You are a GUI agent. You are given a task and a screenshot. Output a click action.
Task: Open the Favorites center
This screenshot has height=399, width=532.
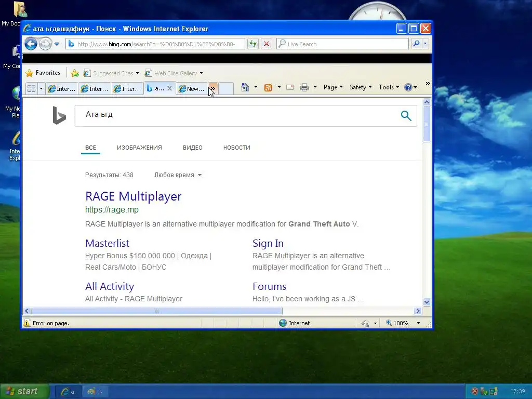[43, 73]
